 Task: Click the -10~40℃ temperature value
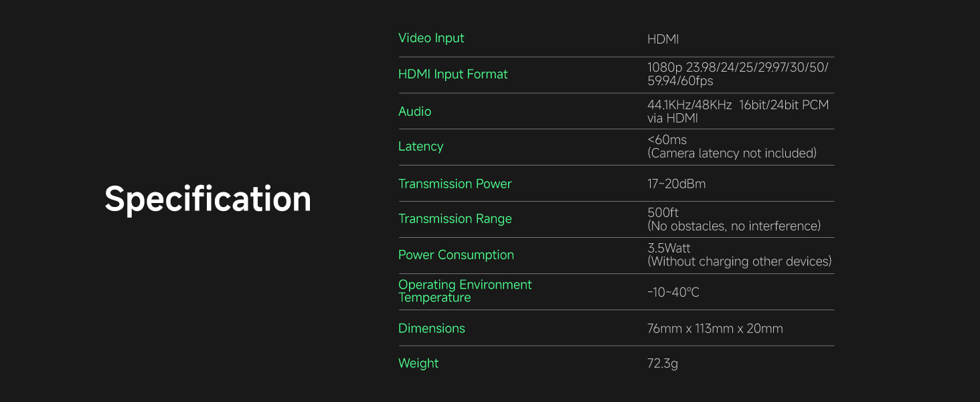[x=673, y=292]
